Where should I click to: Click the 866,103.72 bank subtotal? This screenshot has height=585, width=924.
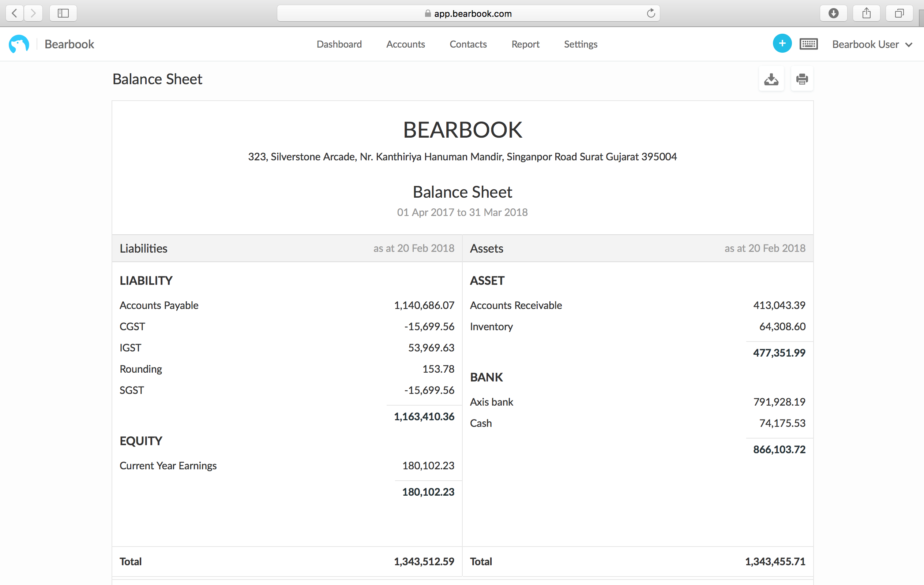(x=779, y=450)
